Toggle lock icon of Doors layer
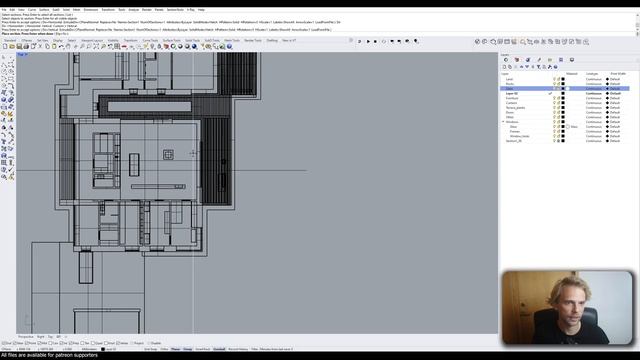The width and height of the screenshot is (640, 360). point(558,112)
